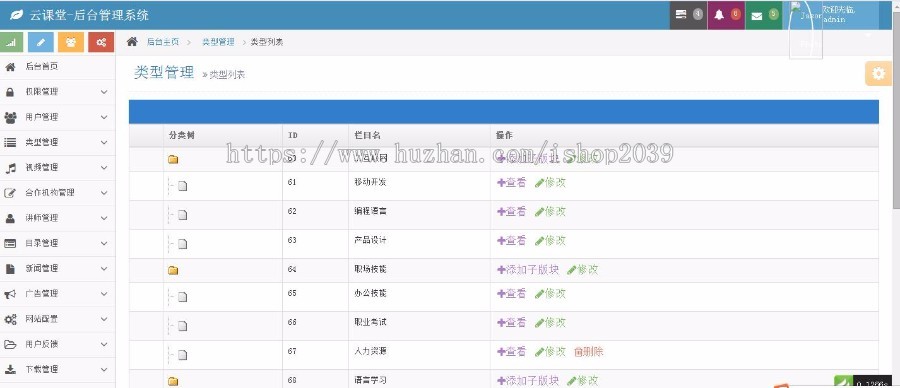
Task: Open the envelope messages icon
Action: coord(757,16)
